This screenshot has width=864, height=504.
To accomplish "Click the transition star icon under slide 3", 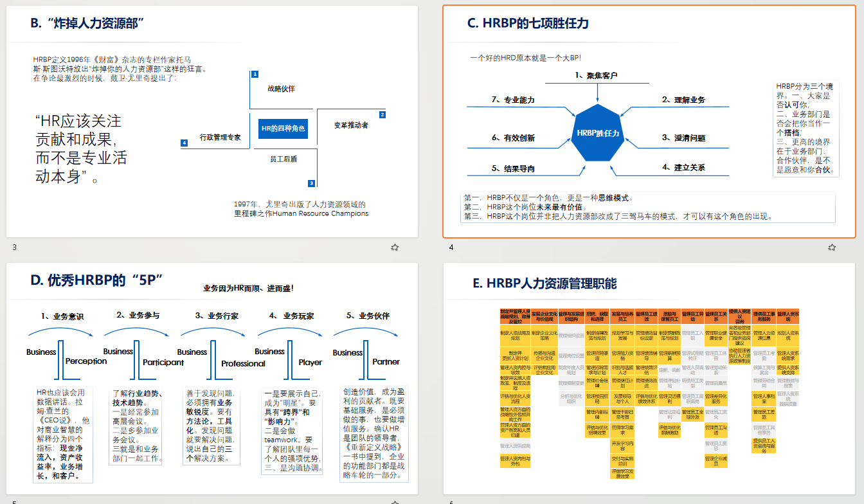I will (x=395, y=248).
